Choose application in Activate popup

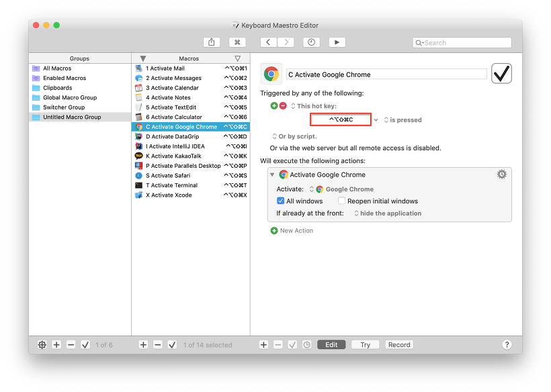(x=341, y=189)
